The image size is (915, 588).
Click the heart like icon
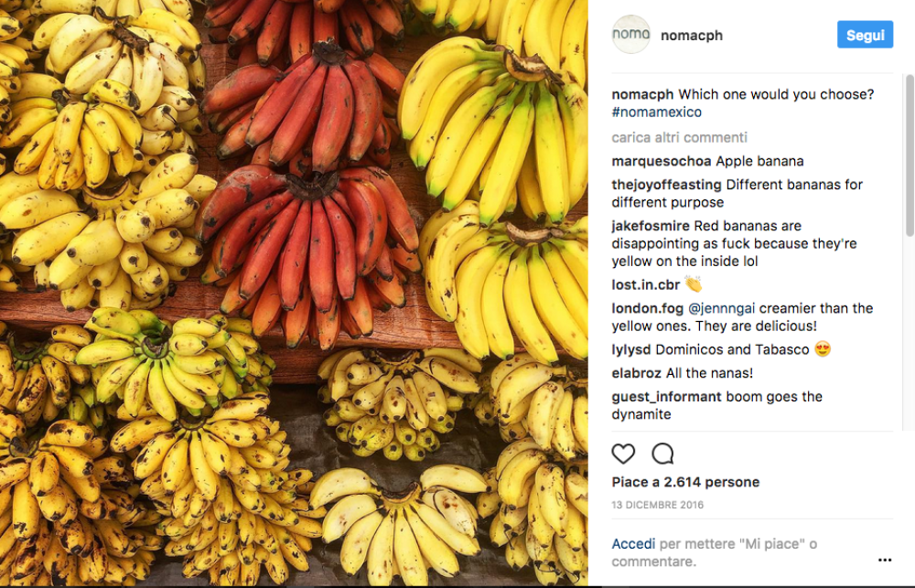click(623, 454)
